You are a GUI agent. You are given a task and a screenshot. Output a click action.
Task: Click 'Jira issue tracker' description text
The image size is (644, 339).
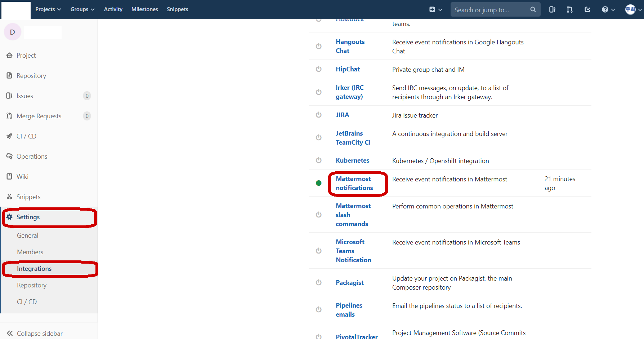click(415, 115)
